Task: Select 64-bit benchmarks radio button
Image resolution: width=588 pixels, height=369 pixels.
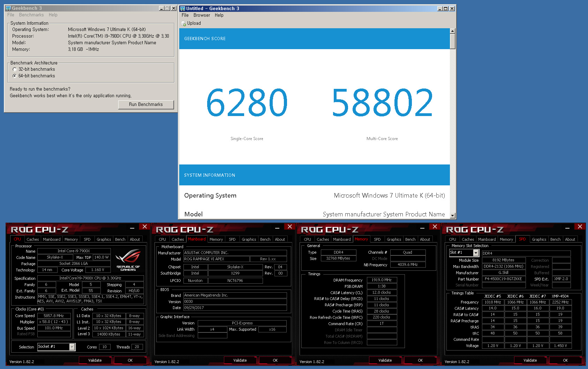Action: pos(15,76)
